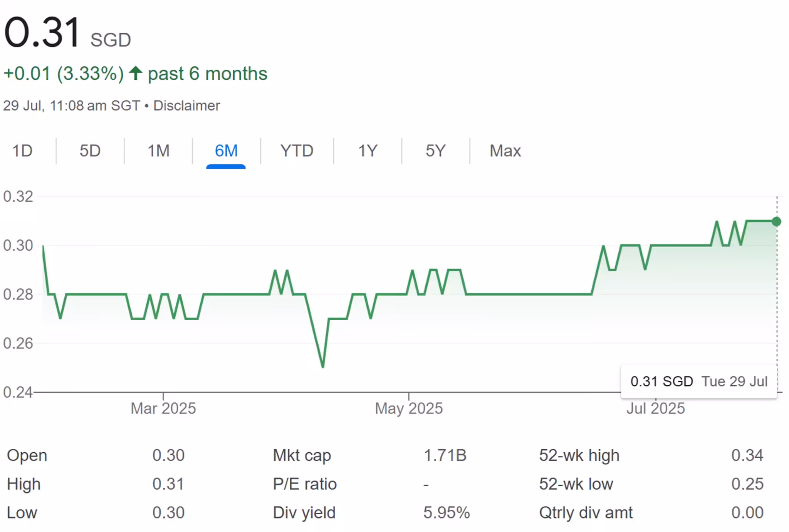This screenshot has height=532, width=789.
Task: Open the Disclaimer link
Action: tap(186, 105)
